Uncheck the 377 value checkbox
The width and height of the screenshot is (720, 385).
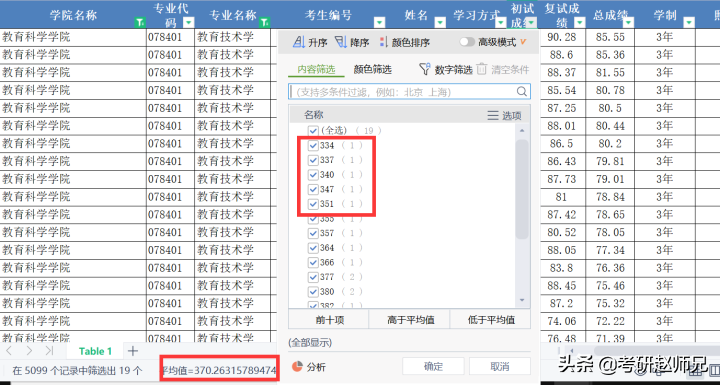pyautogui.click(x=314, y=277)
